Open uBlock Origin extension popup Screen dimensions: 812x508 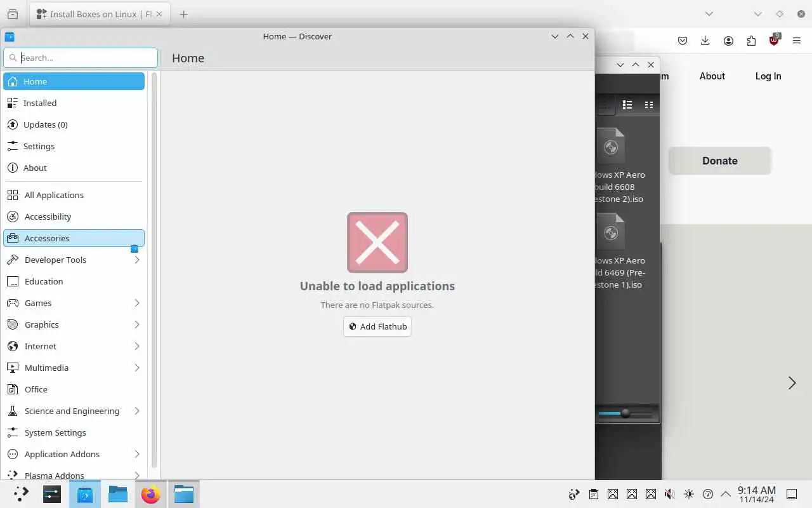[x=774, y=40]
